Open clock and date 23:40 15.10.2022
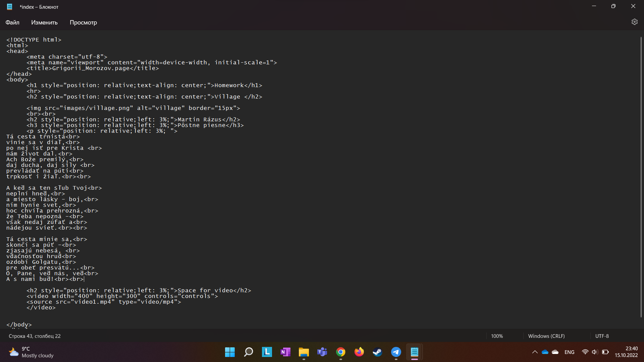Screen dimensions: 644x362 pyautogui.click(x=626, y=352)
